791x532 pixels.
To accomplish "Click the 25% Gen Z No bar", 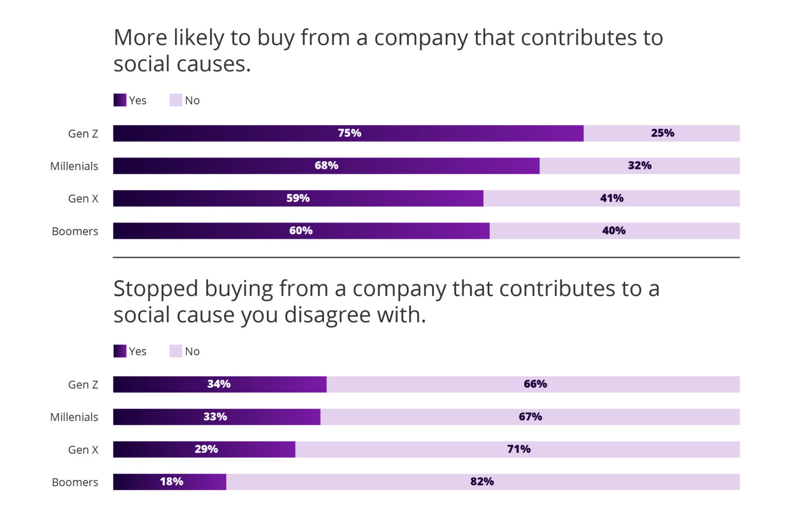I will (662, 133).
